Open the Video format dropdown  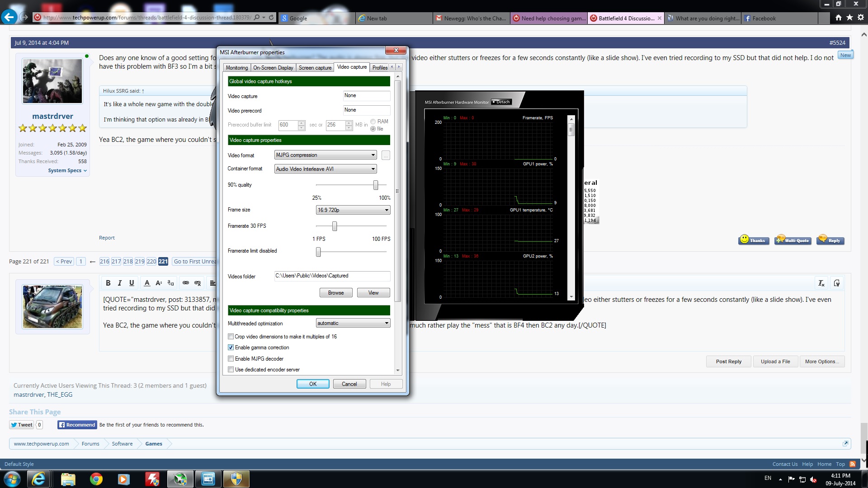click(325, 155)
